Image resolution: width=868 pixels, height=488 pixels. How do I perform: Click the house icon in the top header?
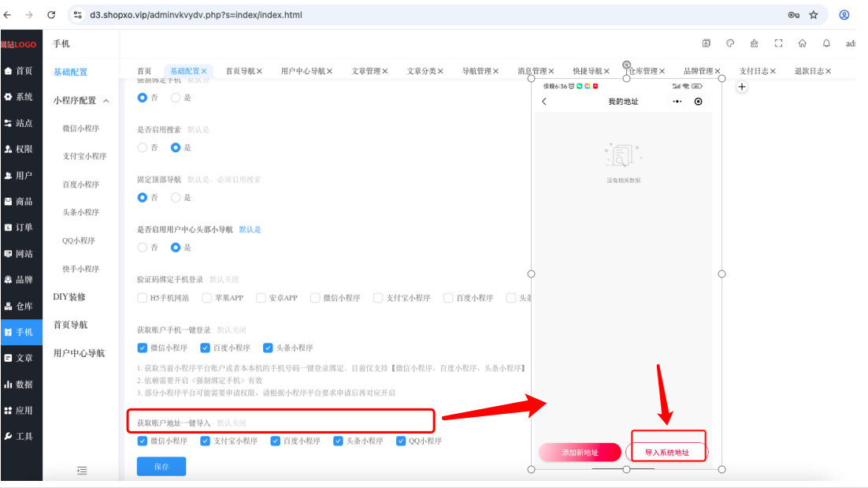[x=802, y=43]
